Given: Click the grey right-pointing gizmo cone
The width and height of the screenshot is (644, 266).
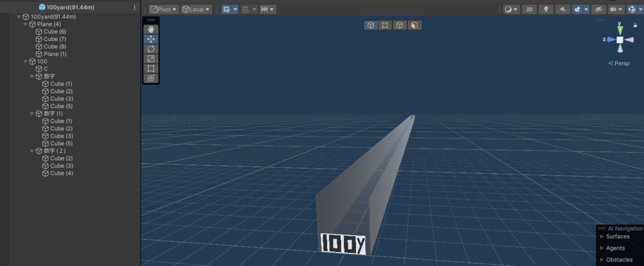Looking at the screenshot, I should pyautogui.click(x=628, y=40).
